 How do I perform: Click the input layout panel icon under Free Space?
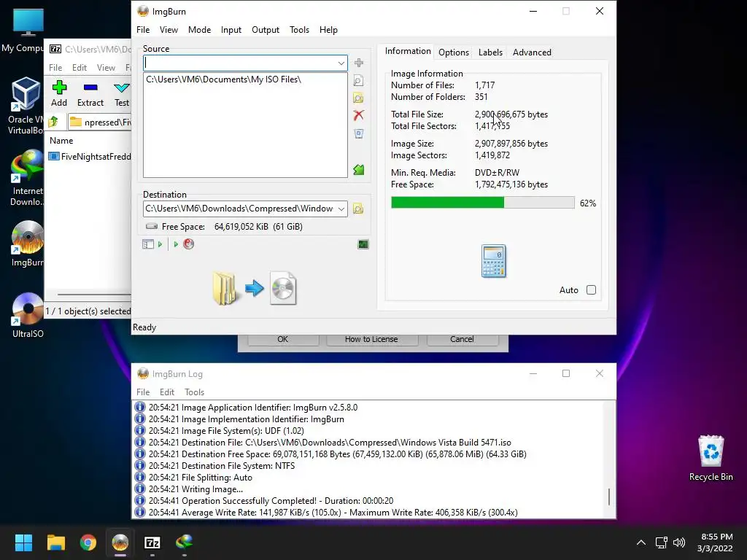147,244
